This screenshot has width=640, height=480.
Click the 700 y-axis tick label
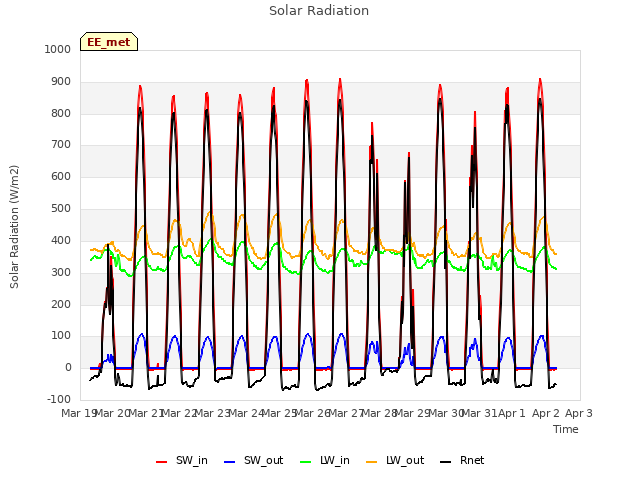click(61, 144)
